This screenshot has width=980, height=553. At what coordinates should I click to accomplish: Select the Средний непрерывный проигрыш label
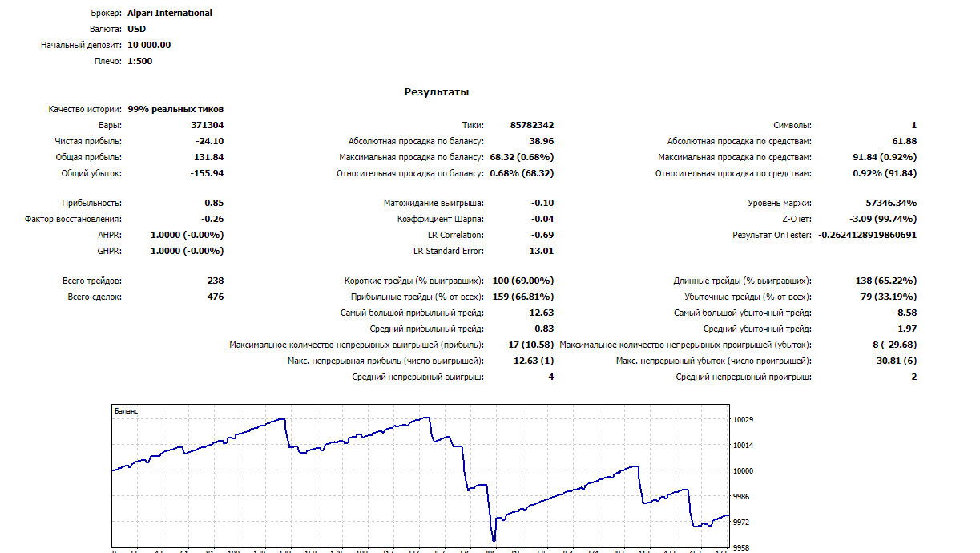744,377
